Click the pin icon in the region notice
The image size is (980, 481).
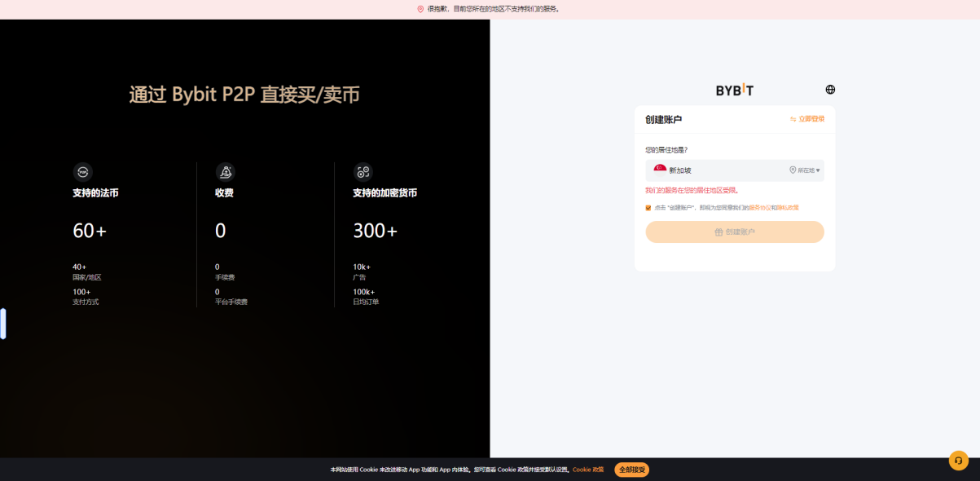421,9
